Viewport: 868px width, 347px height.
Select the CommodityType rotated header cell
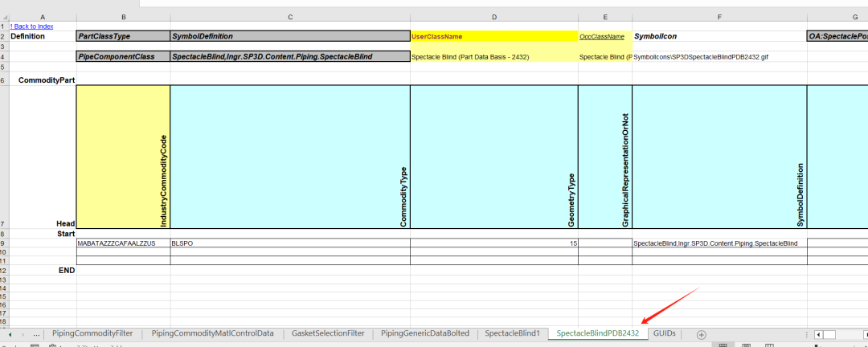coord(290,157)
